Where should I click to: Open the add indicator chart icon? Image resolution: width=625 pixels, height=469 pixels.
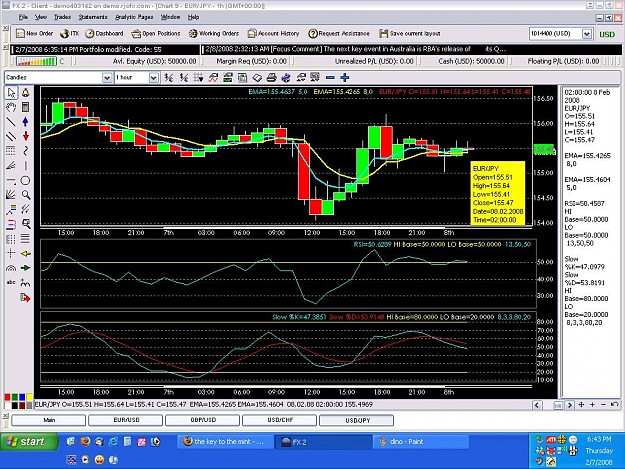[213, 77]
